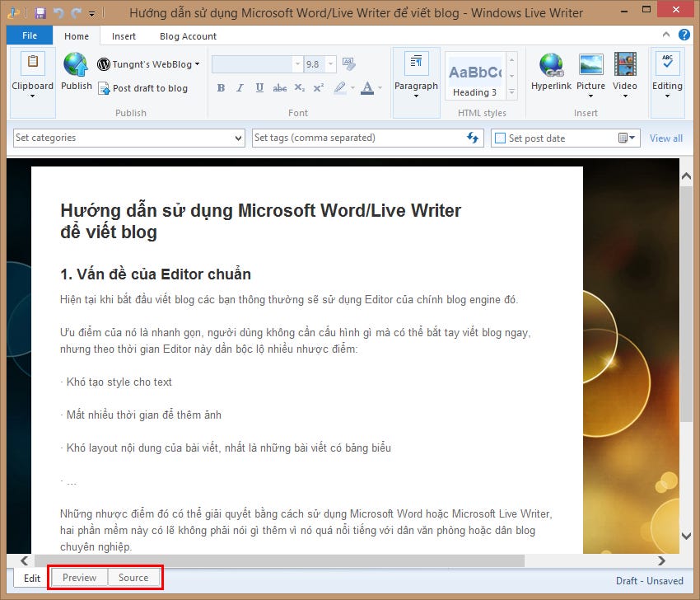
Task: Click the Undo arrow in quick access toolbar
Action: tap(58, 13)
